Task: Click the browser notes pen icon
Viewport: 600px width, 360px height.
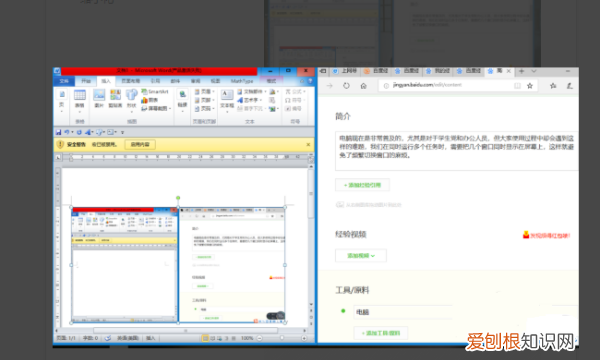Action: [569, 86]
